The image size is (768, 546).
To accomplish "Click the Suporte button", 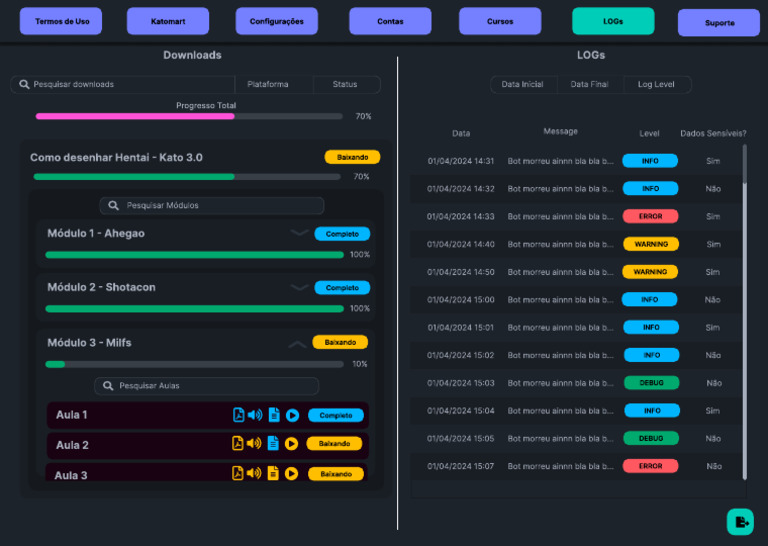I will coord(719,23).
